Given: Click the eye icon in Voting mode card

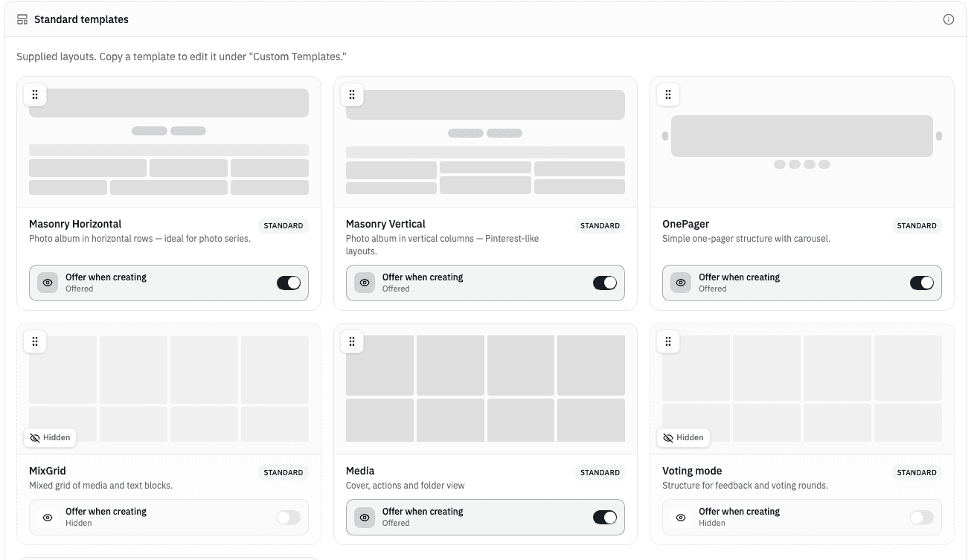Looking at the screenshot, I should tap(681, 517).
